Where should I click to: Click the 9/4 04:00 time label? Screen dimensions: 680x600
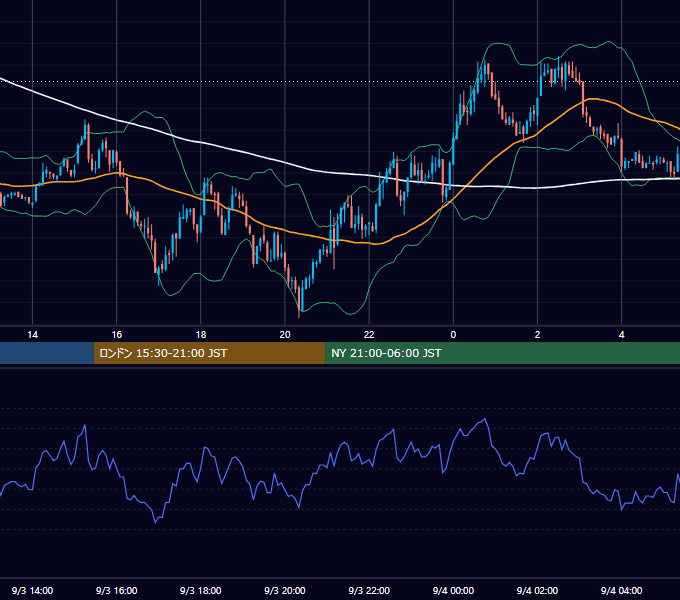click(621, 590)
